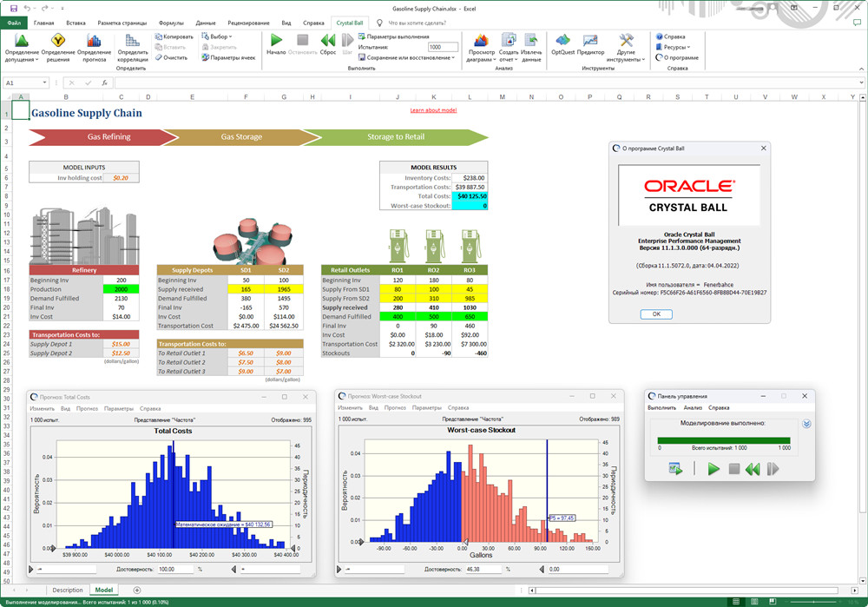
Task: Click the Page Break preview status bar icon
Action: pyautogui.click(x=773, y=602)
